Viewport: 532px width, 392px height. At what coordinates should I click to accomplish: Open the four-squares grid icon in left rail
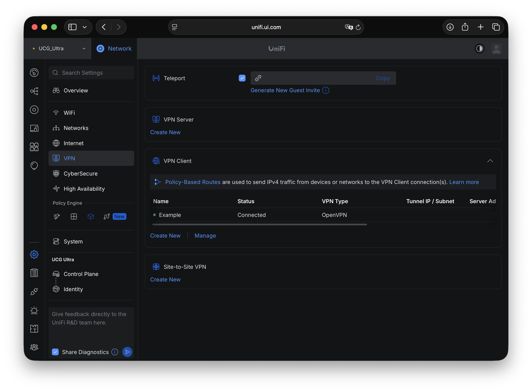[x=34, y=147]
